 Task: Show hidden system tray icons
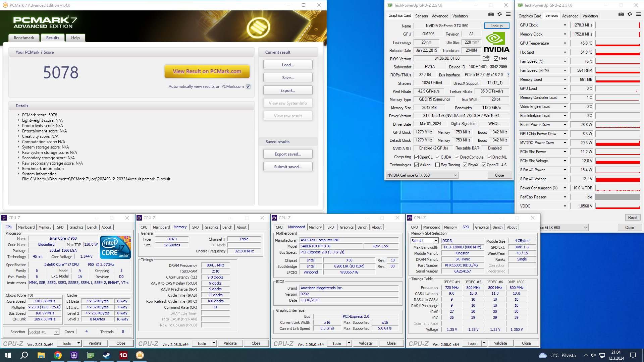coord(586,355)
